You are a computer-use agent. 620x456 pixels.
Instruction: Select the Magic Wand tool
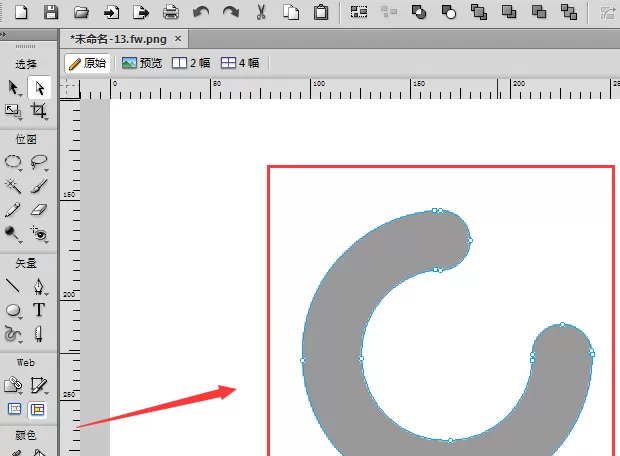click(13, 186)
